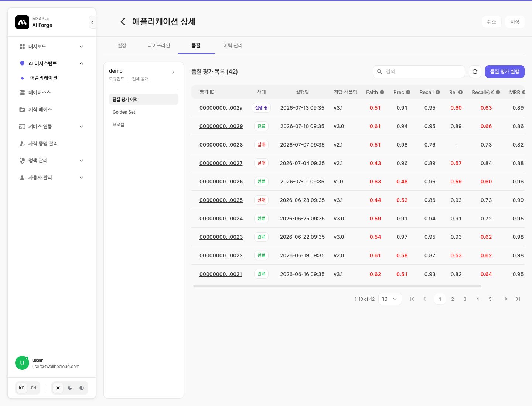Go to next page of results

[506, 299]
